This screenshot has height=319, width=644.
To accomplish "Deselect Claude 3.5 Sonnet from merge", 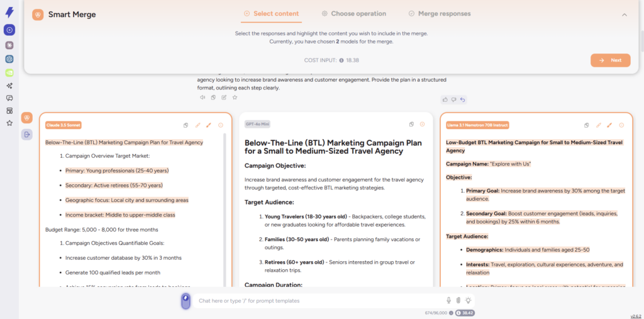I will [221, 125].
